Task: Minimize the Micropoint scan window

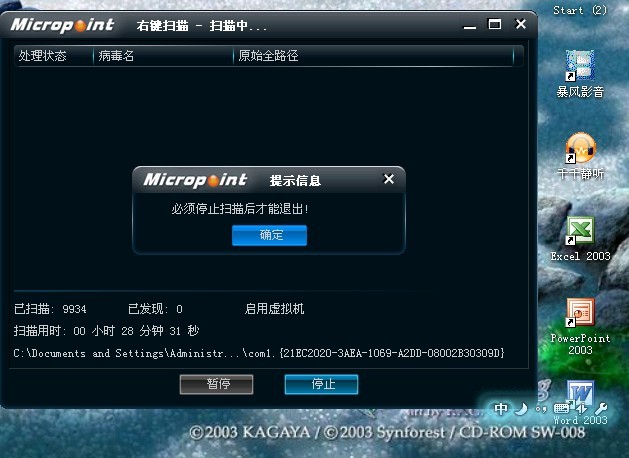Action: pyautogui.click(x=469, y=26)
